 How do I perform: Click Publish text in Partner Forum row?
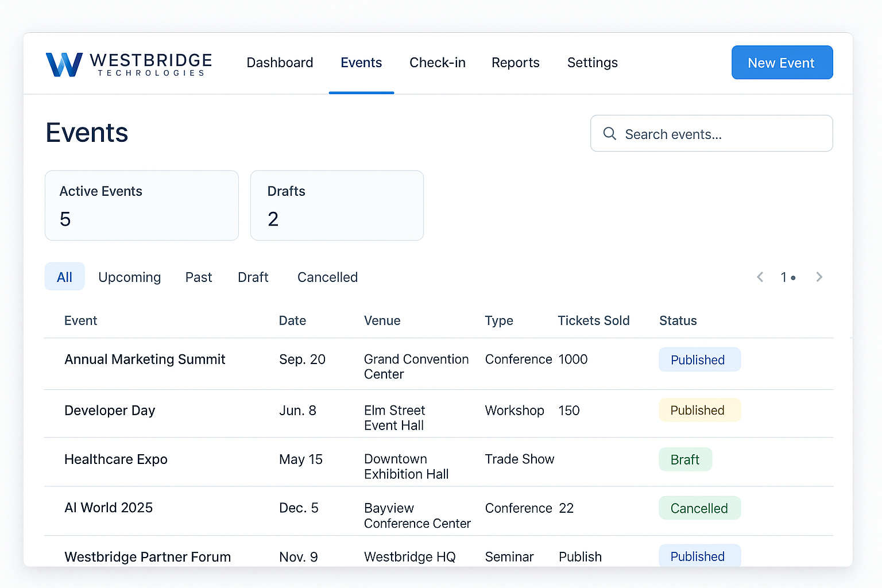pos(581,557)
